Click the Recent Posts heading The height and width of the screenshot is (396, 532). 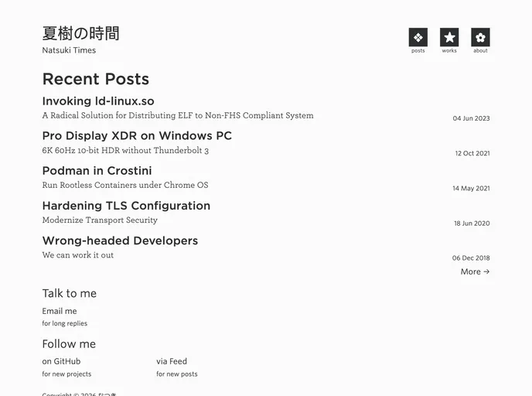tap(95, 79)
